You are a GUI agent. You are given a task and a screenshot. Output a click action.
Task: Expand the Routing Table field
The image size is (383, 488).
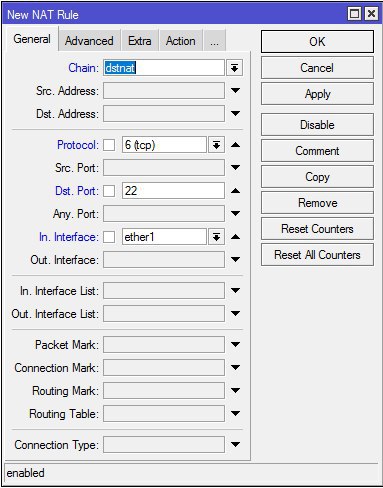pyautogui.click(x=235, y=413)
